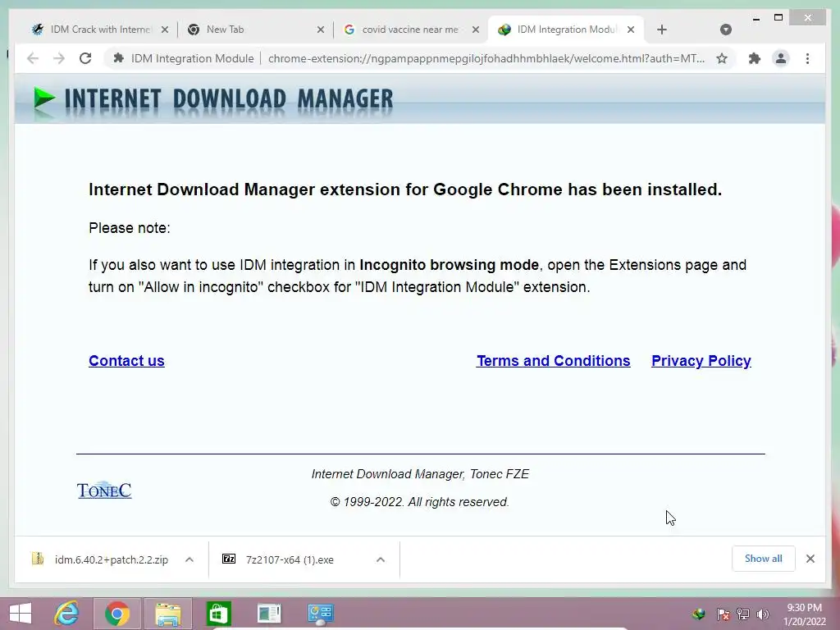Viewport: 840px width, 630px height.
Task: Open the Terms and Conditions link
Action: click(554, 361)
